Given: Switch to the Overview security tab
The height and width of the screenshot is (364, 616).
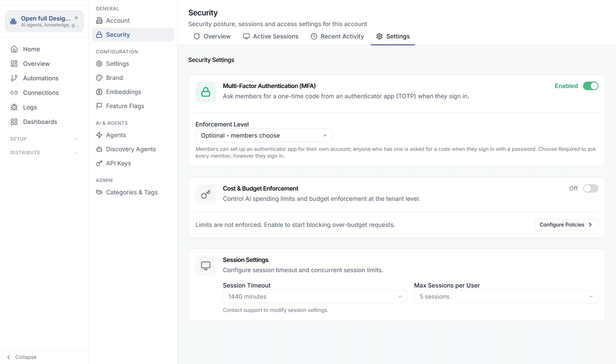Looking at the screenshot, I should tap(212, 36).
